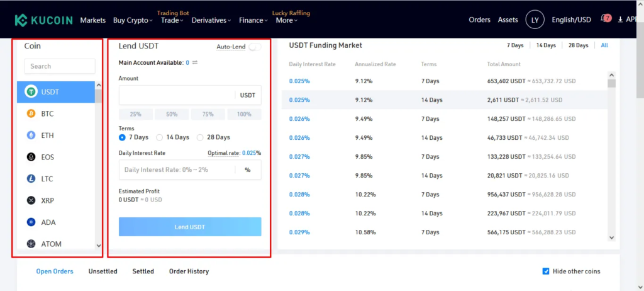644x291 pixels.
Task: Expand the Derivatives dropdown menu
Action: pos(211,20)
